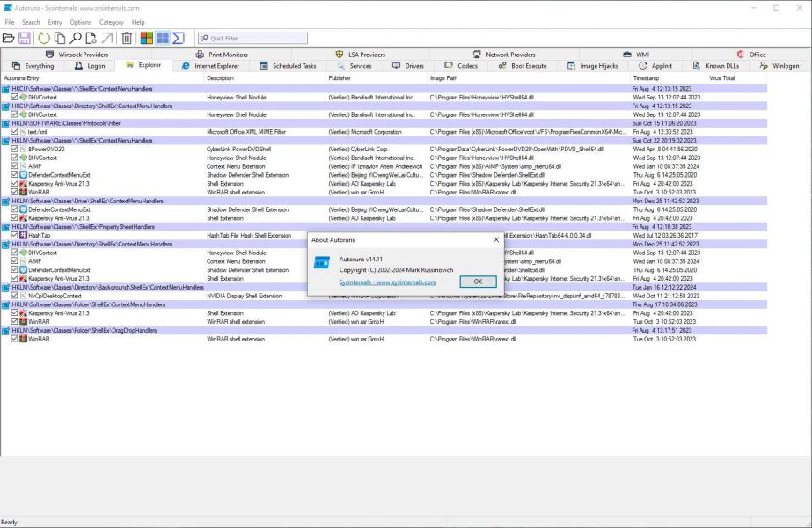Click the icon beside NvCplDesktopContext entry

click(x=23, y=296)
